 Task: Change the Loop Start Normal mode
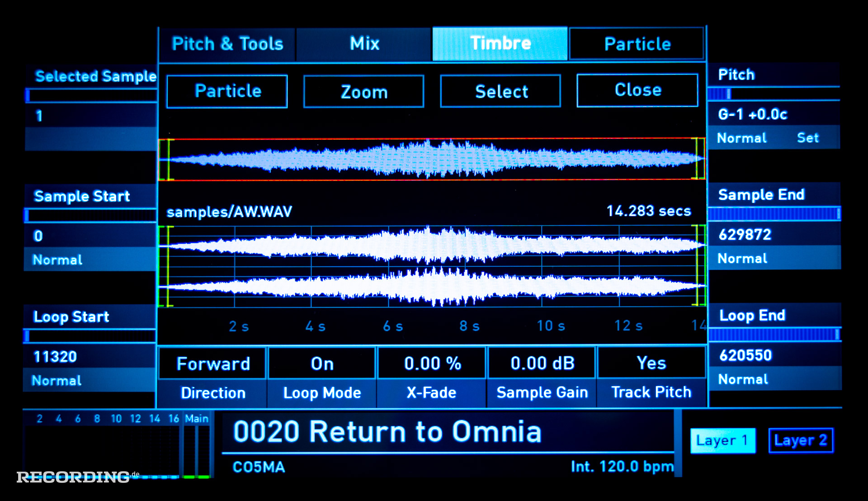pyautogui.click(x=90, y=380)
